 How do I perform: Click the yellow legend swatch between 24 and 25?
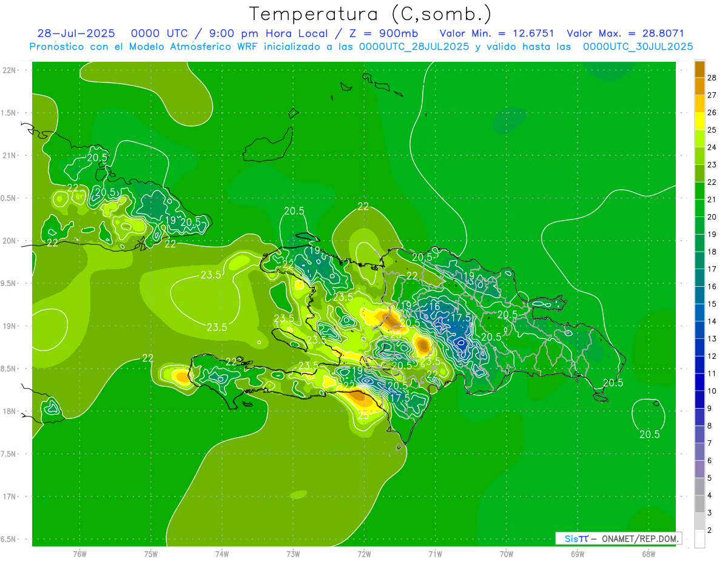699,139
